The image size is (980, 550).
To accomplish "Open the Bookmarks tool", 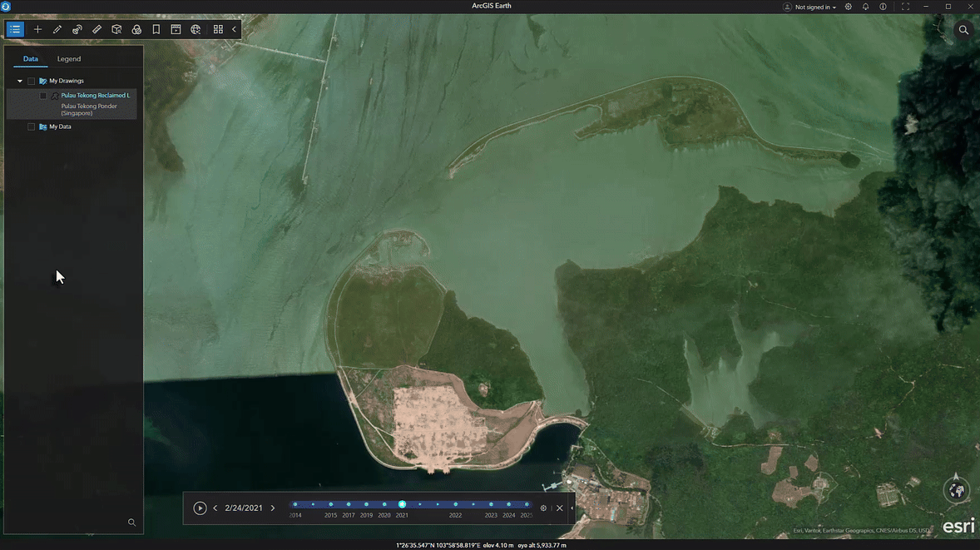I will tap(156, 29).
